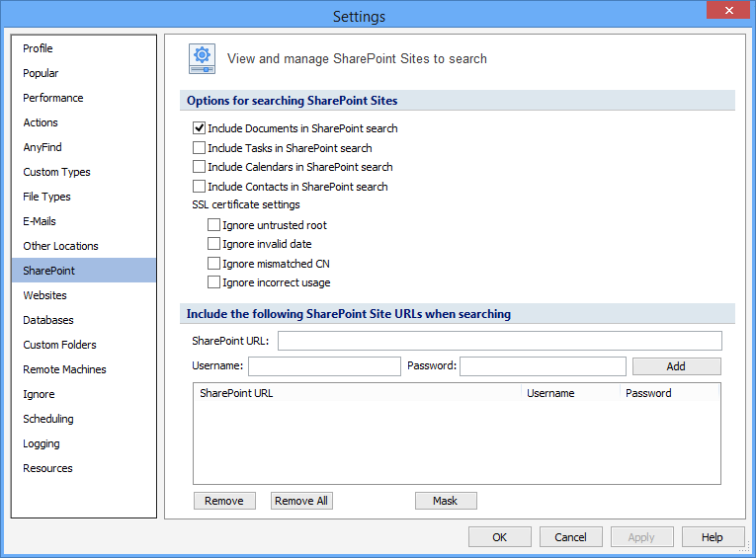The image size is (756, 558).
Task: Uncheck Include Documents in SharePoint search
Action: click(200, 128)
